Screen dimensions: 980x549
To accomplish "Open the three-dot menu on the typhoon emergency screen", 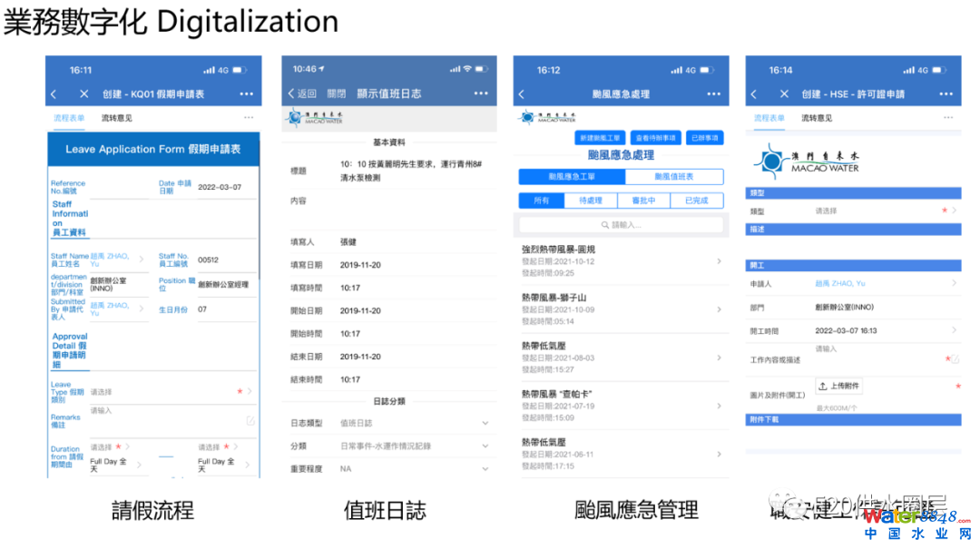I will click(713, 94).
